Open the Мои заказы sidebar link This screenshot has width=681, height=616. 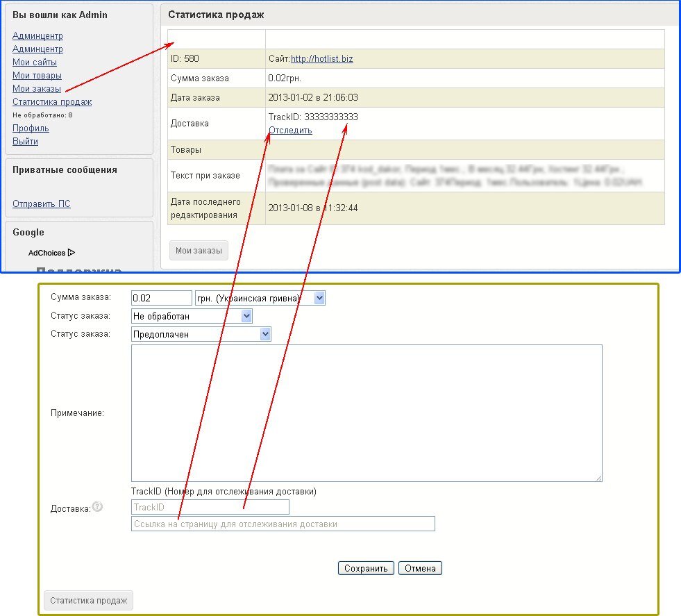37,89
